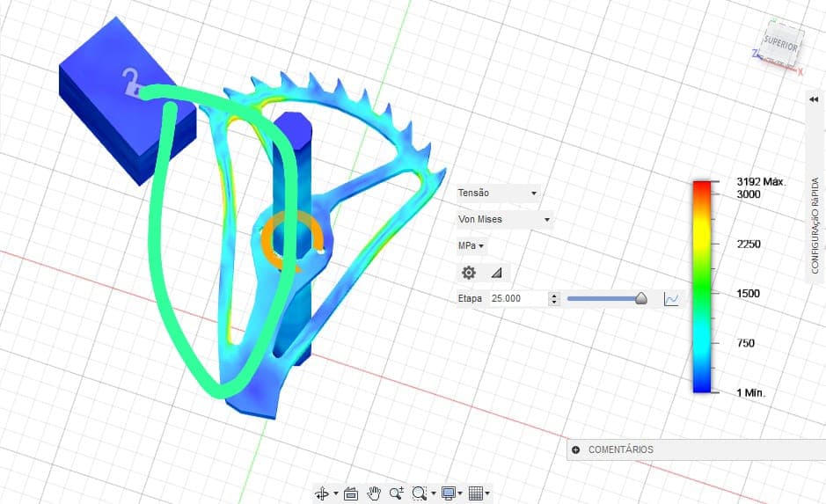
Task: Click the Etapa slider handle
Action: tap(641, 298)
